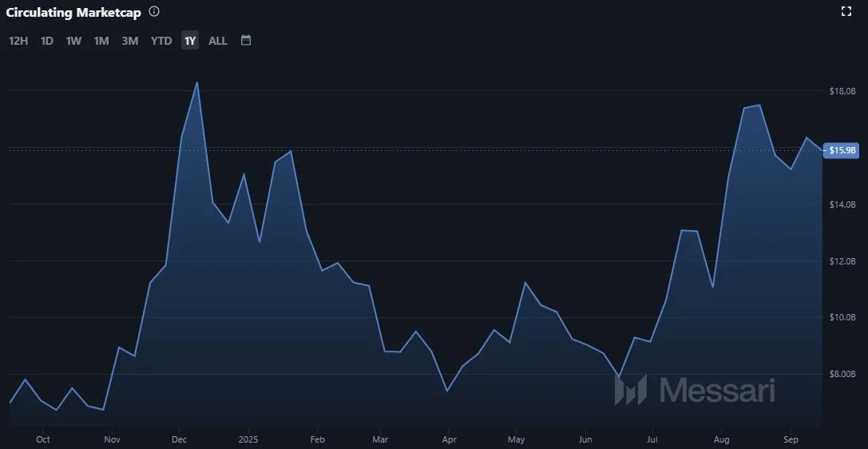
Task: Click the Sep label on x-axis
Action: click(791, 439)
